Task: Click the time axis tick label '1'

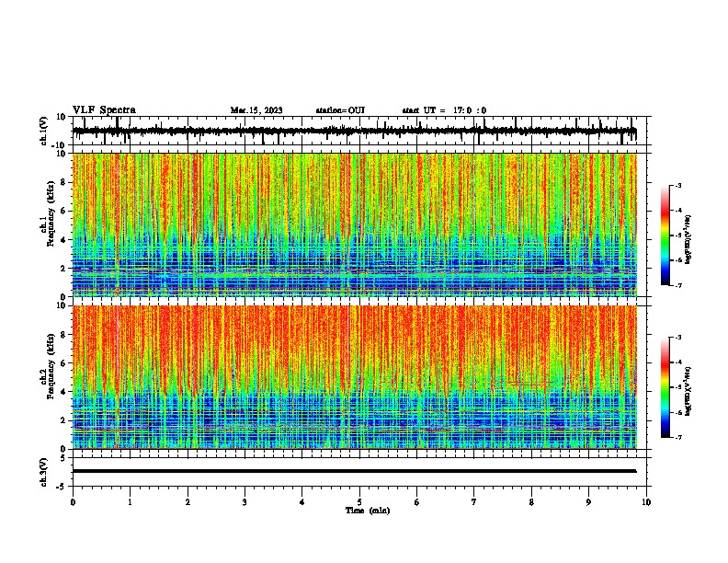Action: 130,502
